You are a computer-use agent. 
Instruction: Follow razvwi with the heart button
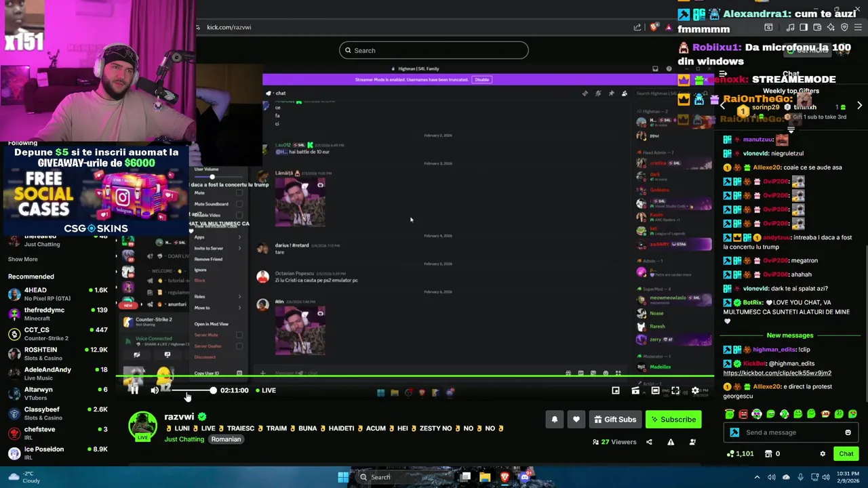[576, 420]
